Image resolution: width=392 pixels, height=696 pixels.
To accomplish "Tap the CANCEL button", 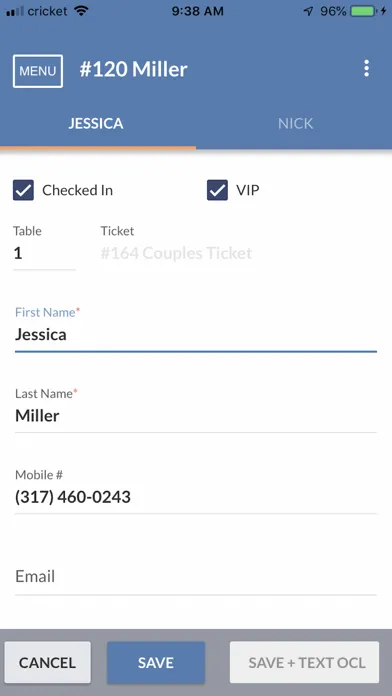I will pos(48,663).
